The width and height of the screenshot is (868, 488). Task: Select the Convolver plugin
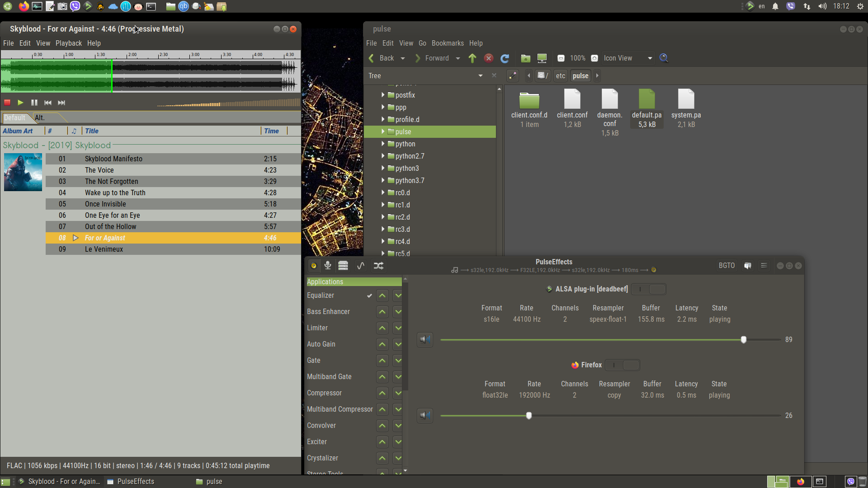(321, 426)
